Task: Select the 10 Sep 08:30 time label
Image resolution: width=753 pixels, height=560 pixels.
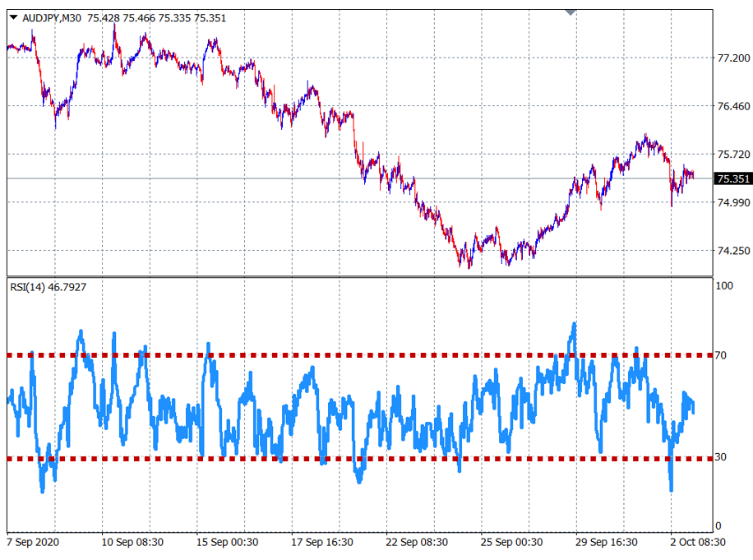Action: 132,543
